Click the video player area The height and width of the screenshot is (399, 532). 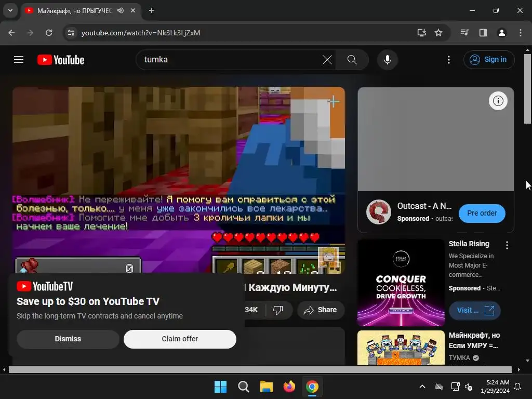[179, 180]
